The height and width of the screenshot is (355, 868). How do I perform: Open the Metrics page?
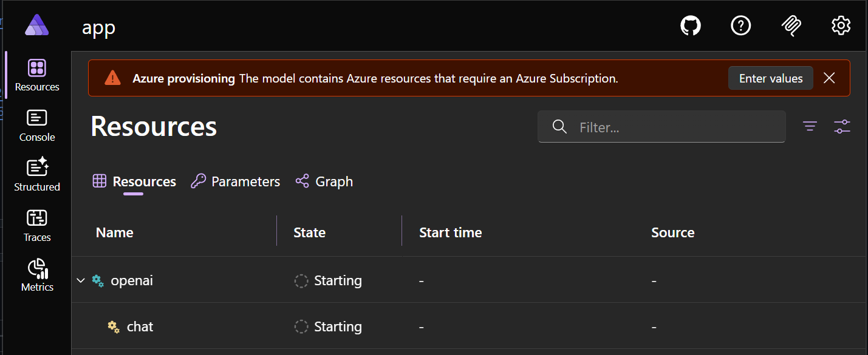click(x=36, y=276)
